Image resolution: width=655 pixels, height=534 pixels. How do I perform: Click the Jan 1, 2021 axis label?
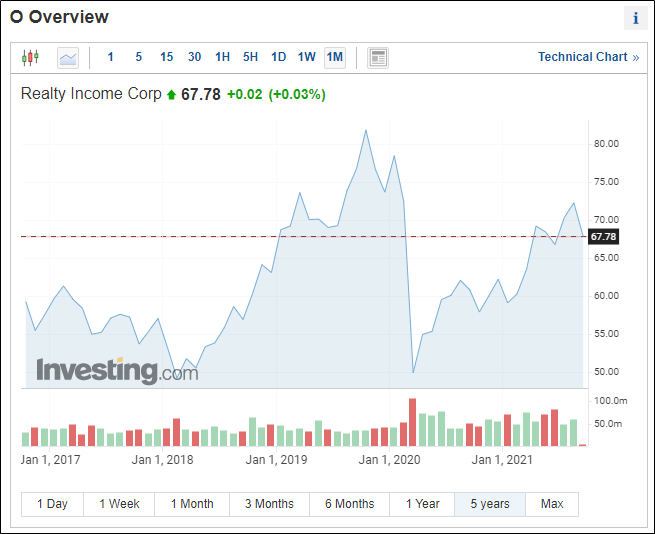tap(502, 460)
